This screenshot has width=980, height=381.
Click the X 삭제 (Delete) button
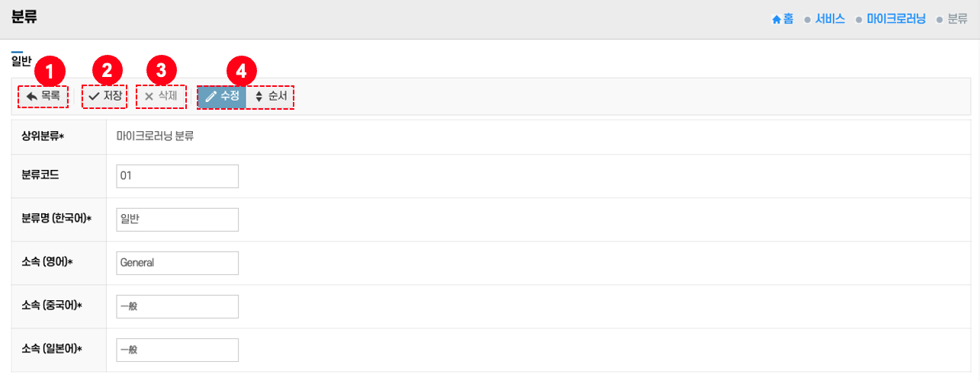[161, 97]
